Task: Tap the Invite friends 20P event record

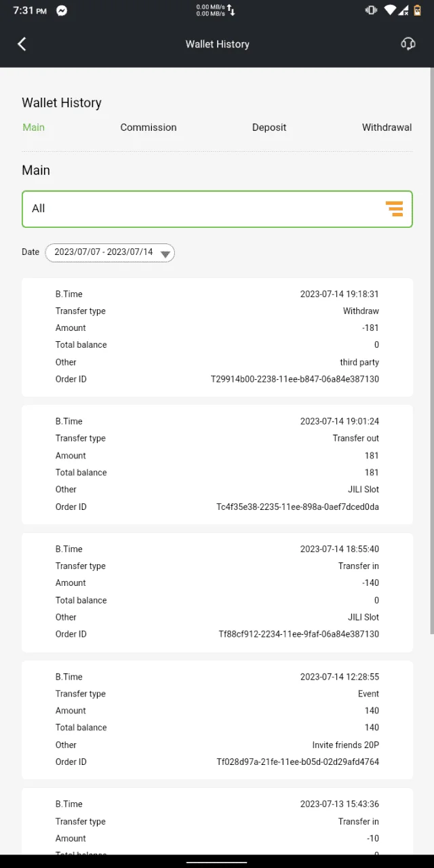Action: coord(217,719)
